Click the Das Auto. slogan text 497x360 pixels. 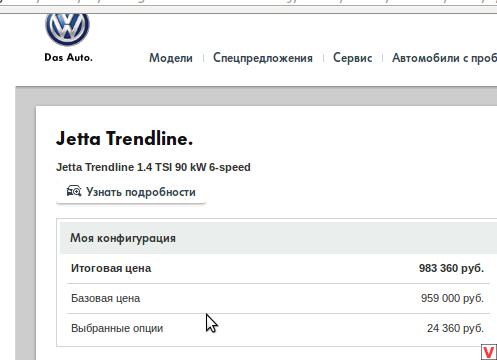[x=68, y=57]
